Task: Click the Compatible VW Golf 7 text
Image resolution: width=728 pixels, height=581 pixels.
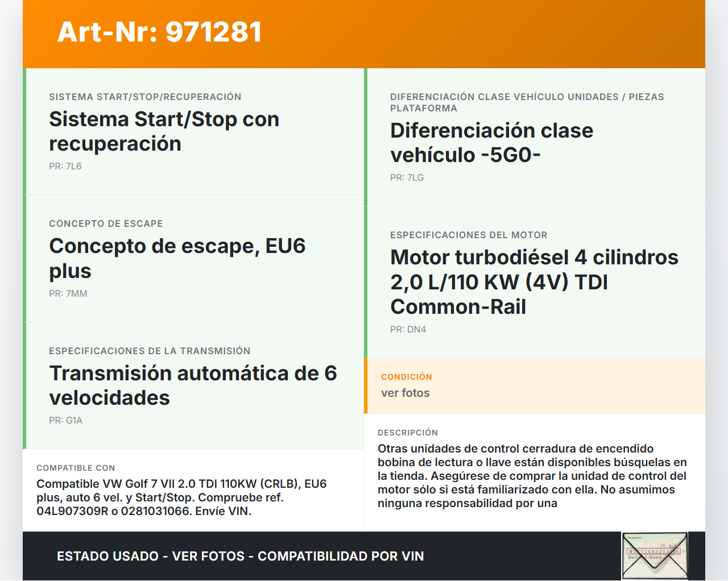Action: (x=181, y=497)
